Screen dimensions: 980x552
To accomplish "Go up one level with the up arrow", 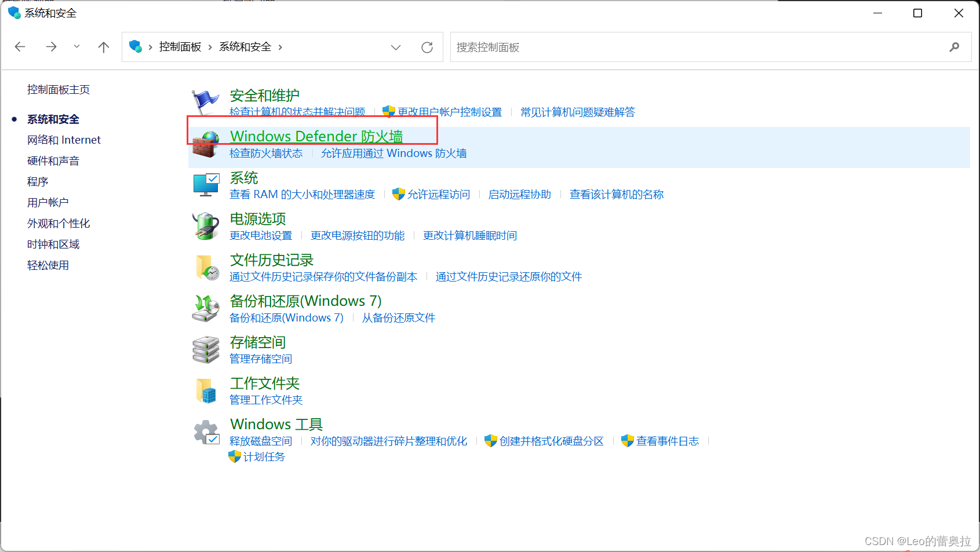I will coord(104,47).
